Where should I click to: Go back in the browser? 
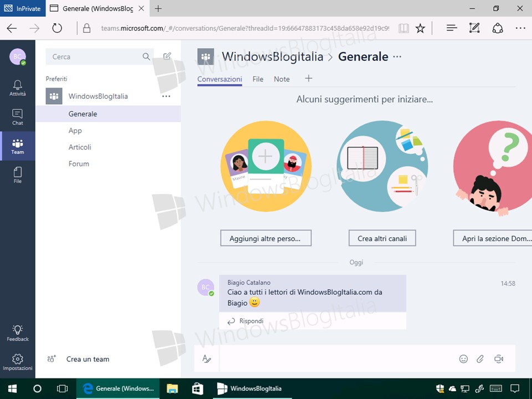12,28
